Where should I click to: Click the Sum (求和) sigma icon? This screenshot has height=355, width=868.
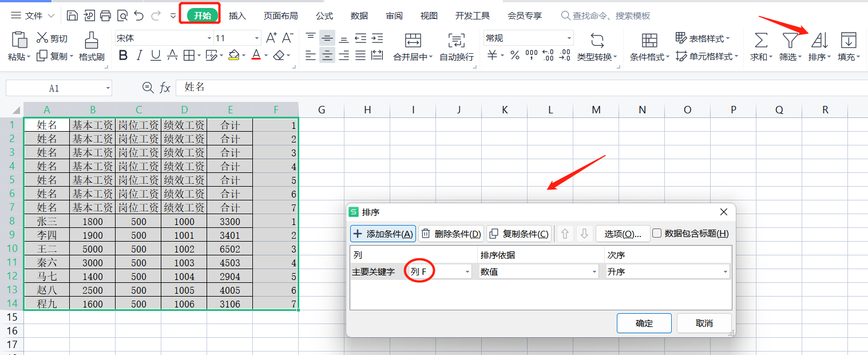(x=761, y=41)
